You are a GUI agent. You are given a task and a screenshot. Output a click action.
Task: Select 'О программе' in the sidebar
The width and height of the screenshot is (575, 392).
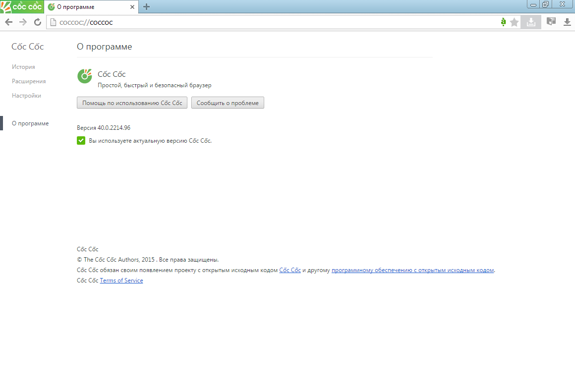pyautogui.click(x=30, y=123)
